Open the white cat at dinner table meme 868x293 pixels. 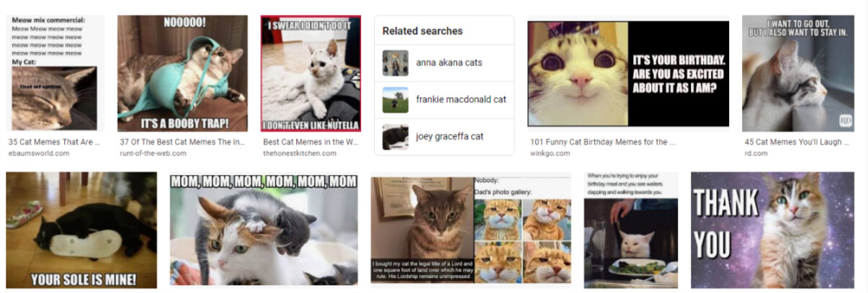click(631, 230)
